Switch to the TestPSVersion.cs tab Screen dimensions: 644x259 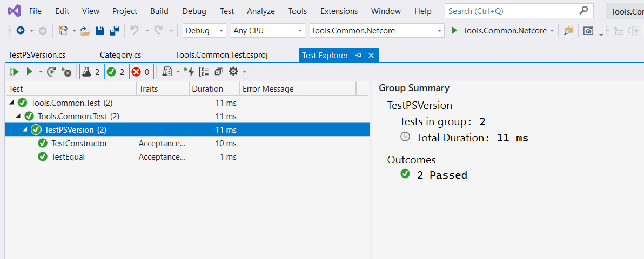click(x=37, y=55)
